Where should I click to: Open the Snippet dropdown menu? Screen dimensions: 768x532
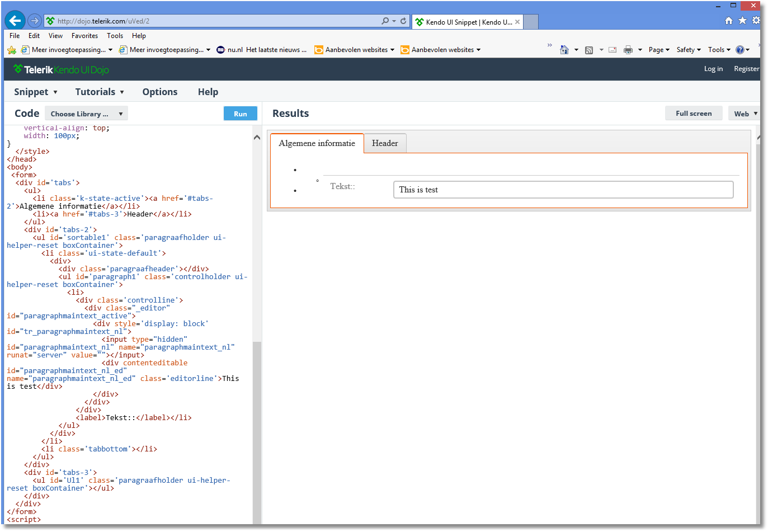coord(36,92)
